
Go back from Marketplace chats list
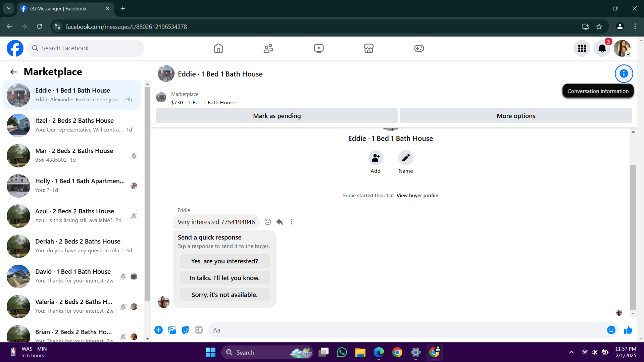click(13, 72)
